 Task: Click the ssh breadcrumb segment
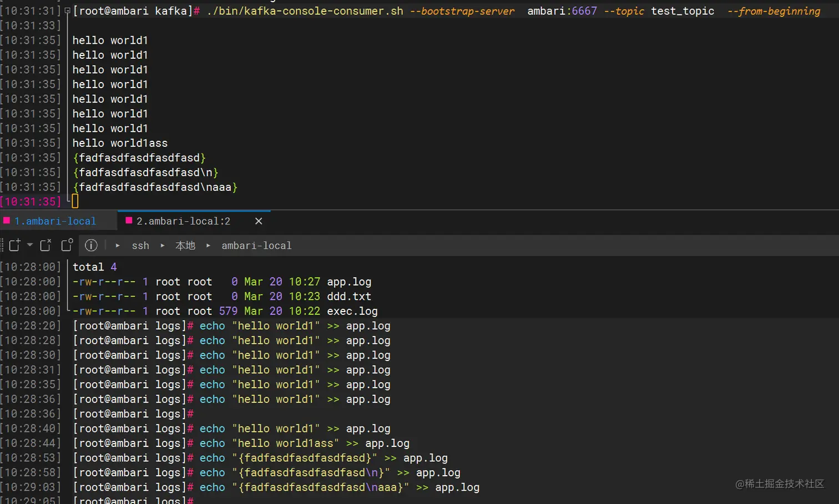140,246
